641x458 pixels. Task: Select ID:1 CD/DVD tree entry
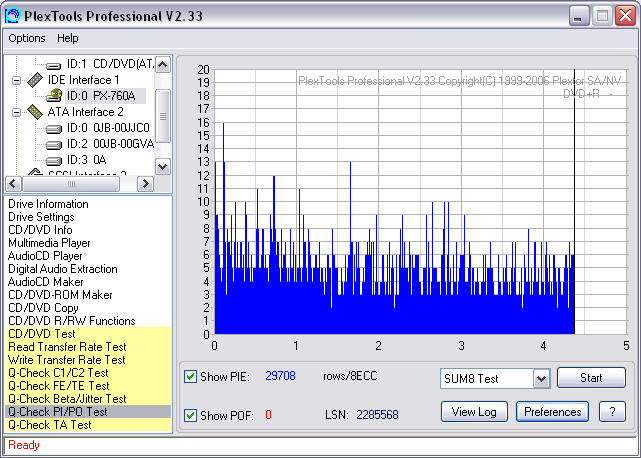pyautogui.click(x=110, y=64)
